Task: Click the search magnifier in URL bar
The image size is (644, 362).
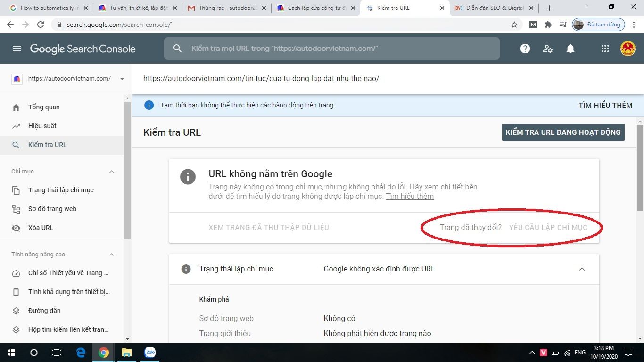Action: (177, 49)
